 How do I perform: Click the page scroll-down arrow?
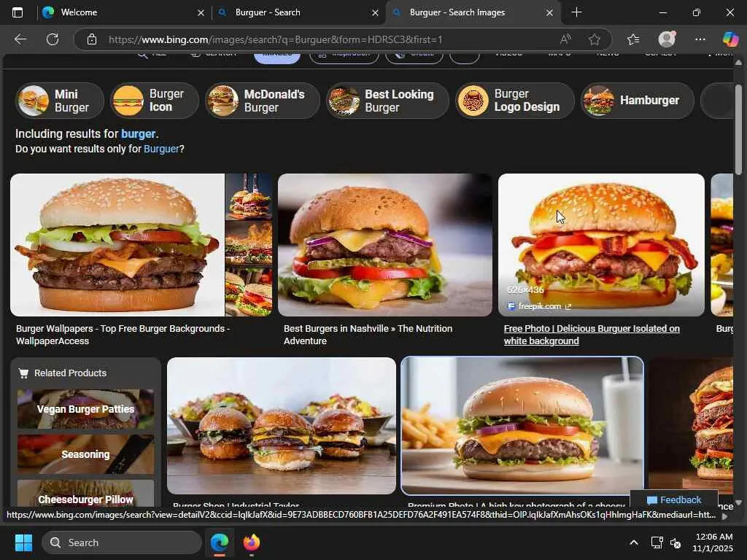(738, 502)
